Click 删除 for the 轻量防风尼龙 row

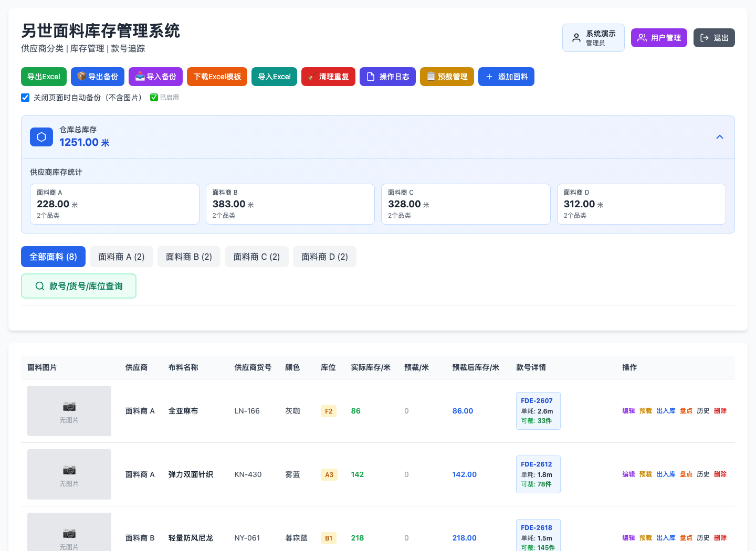pos(720,538)
